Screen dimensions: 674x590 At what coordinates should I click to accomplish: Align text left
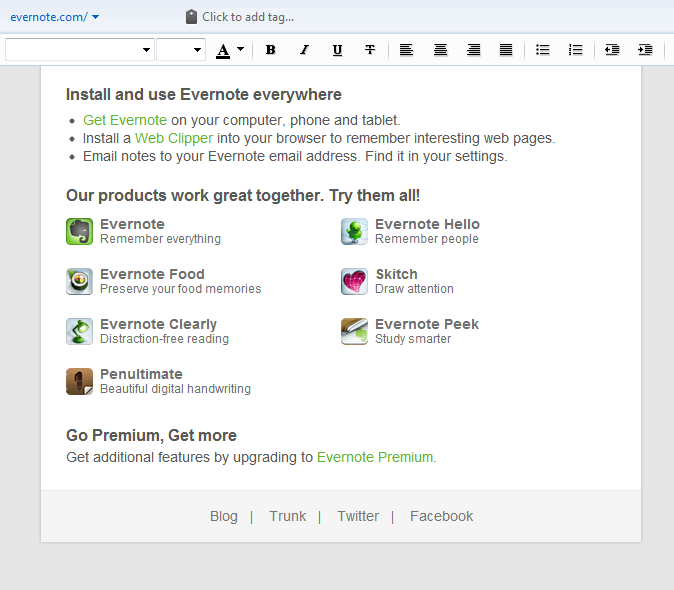[x=406, y=50]
